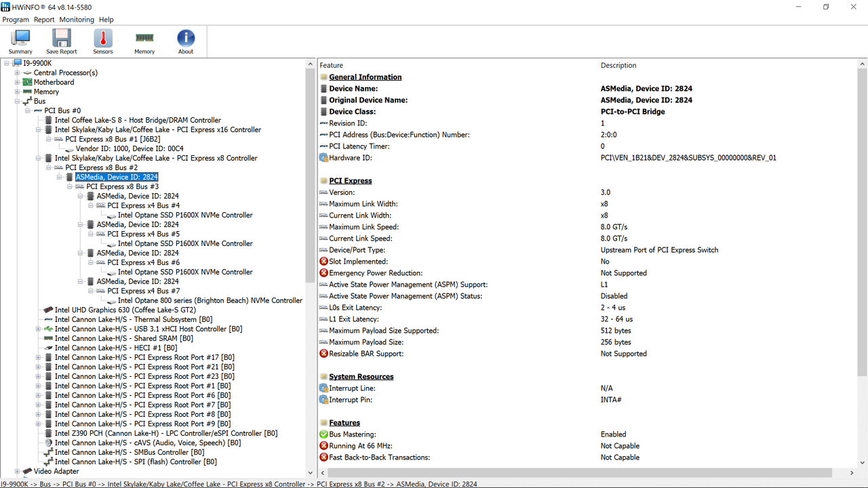Open the Program menu
This screenshot has width=868, height=488.
click(x=16, y=20)
